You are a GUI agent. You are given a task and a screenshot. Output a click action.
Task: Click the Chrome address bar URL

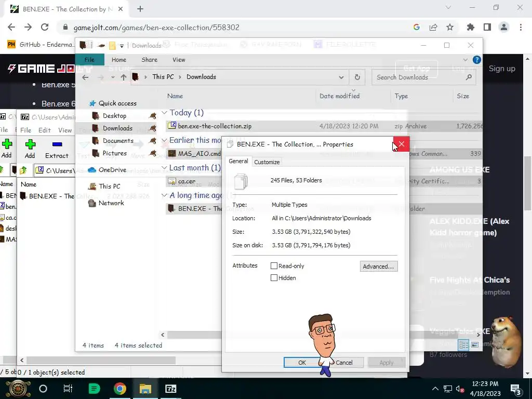click(156, 27)
